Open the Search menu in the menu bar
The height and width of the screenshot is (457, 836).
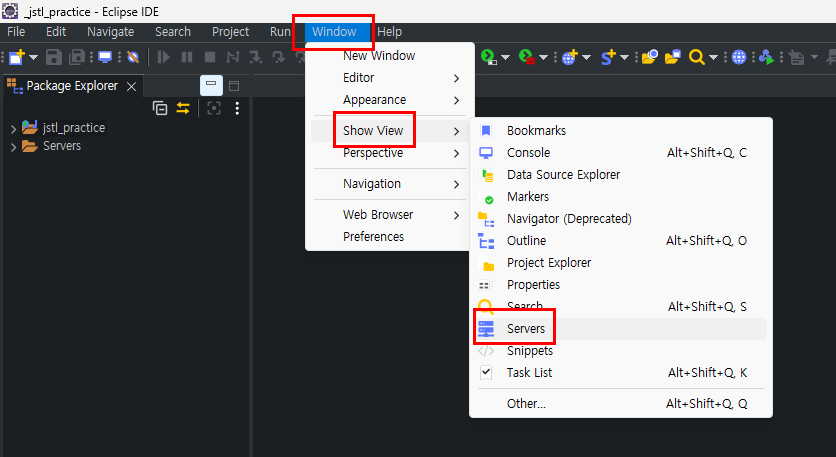click(x=173, y=32)
